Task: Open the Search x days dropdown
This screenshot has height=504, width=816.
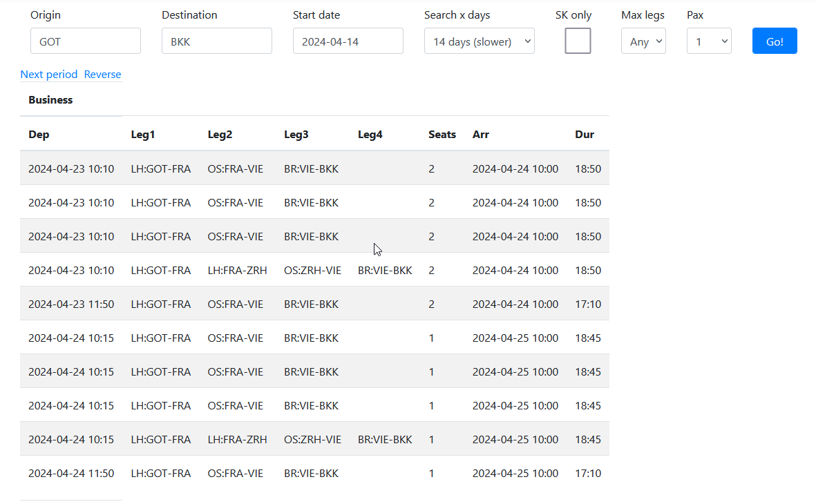Action: pyautogui.click(x=479, y=41)
